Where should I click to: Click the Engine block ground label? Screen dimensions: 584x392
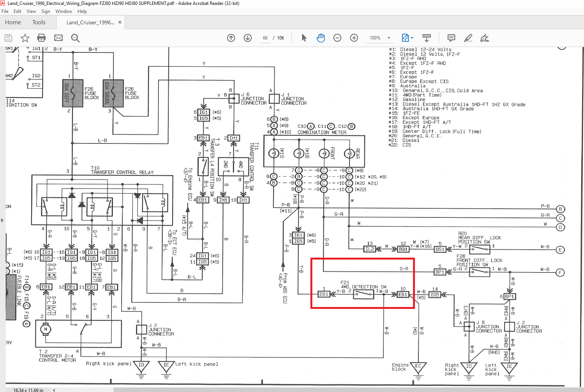pos(400,367)
